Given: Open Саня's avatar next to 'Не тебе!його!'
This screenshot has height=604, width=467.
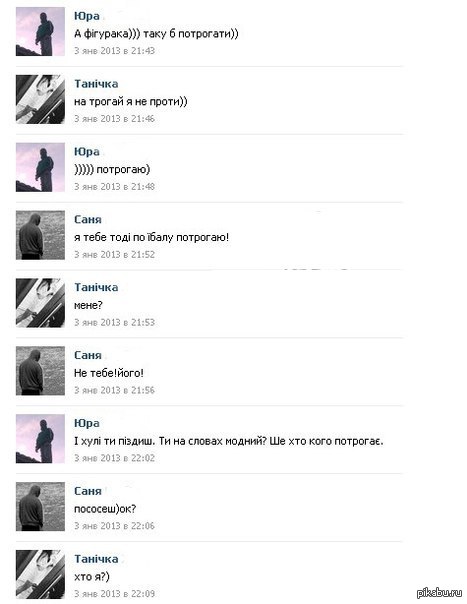Looking at the screenshot, I should pos(40,371).
